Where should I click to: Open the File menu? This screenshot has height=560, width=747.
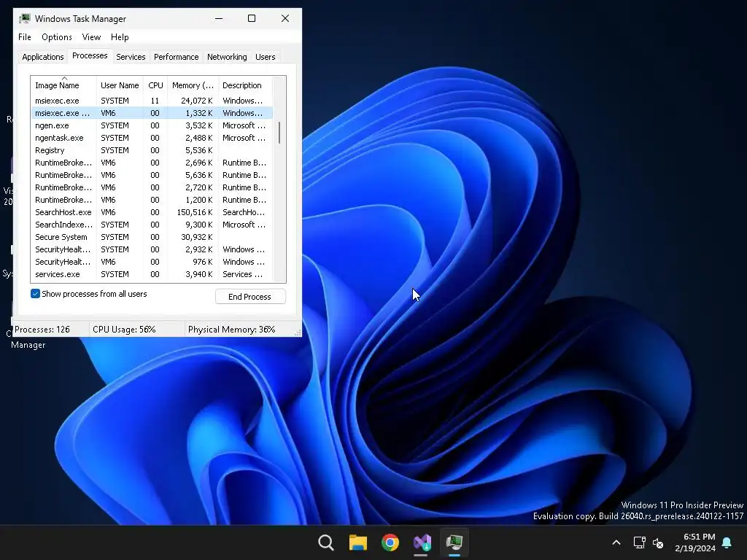click(25, 37)
